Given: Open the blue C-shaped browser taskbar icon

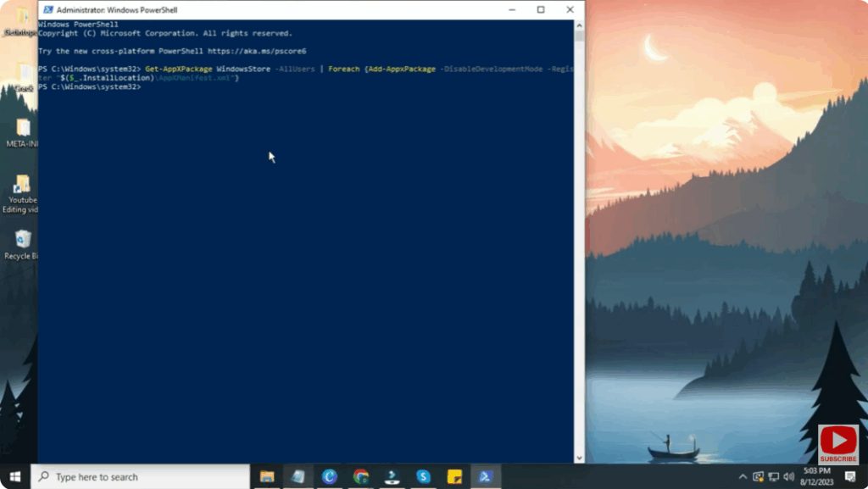Looking at the screenshot, I should (330, 476).
